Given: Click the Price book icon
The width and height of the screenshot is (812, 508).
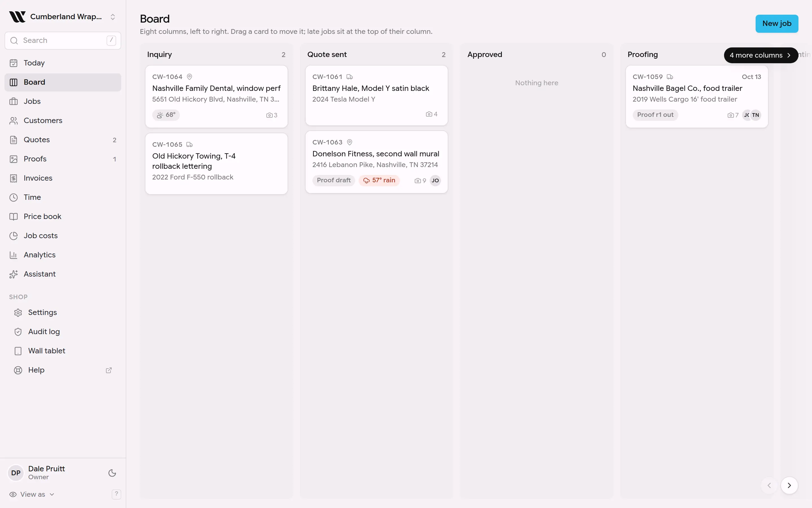Looking at the screenshot, I should click(14, 216).
